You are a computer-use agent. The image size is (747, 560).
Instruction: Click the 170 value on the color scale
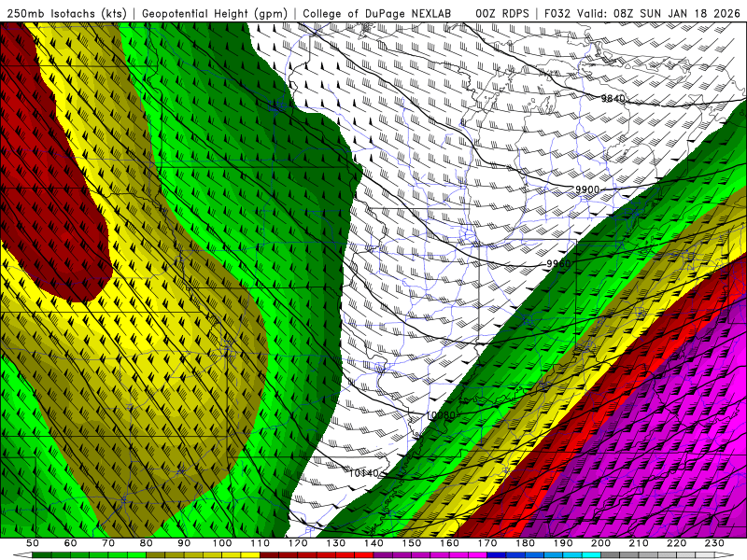486,543
